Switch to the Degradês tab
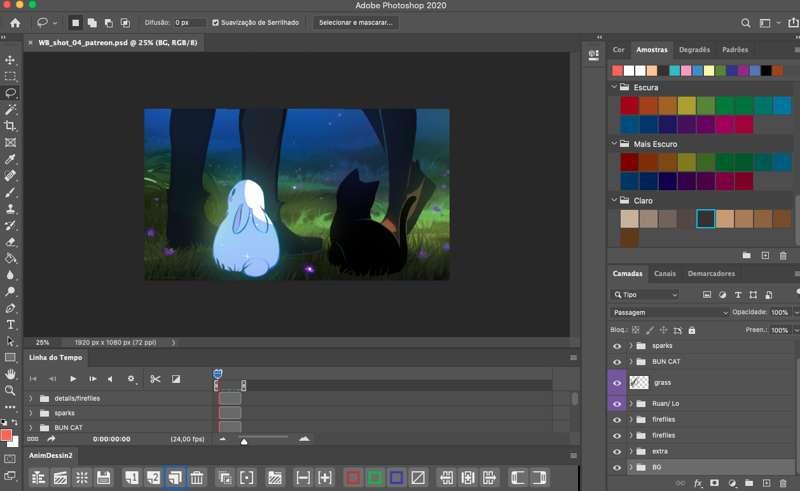This screenshot has width=800, height=491. (x=694, y=50)
